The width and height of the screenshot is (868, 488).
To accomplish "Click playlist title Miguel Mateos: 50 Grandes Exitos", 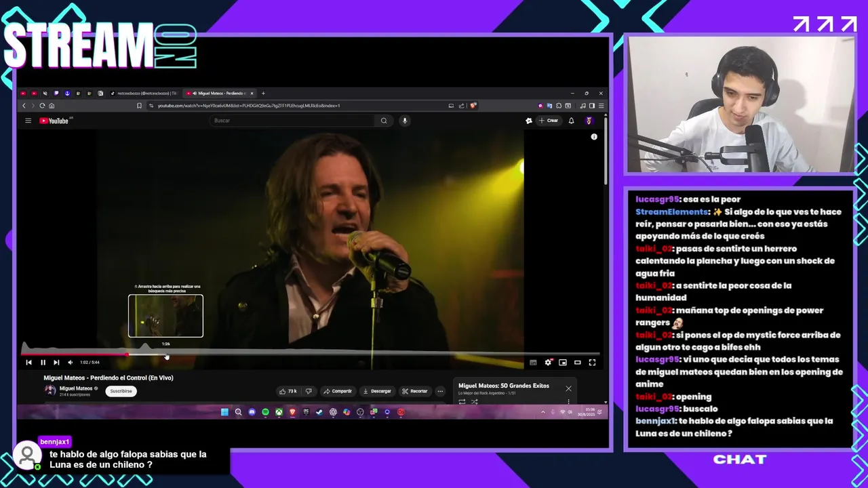I will point(504,386).
